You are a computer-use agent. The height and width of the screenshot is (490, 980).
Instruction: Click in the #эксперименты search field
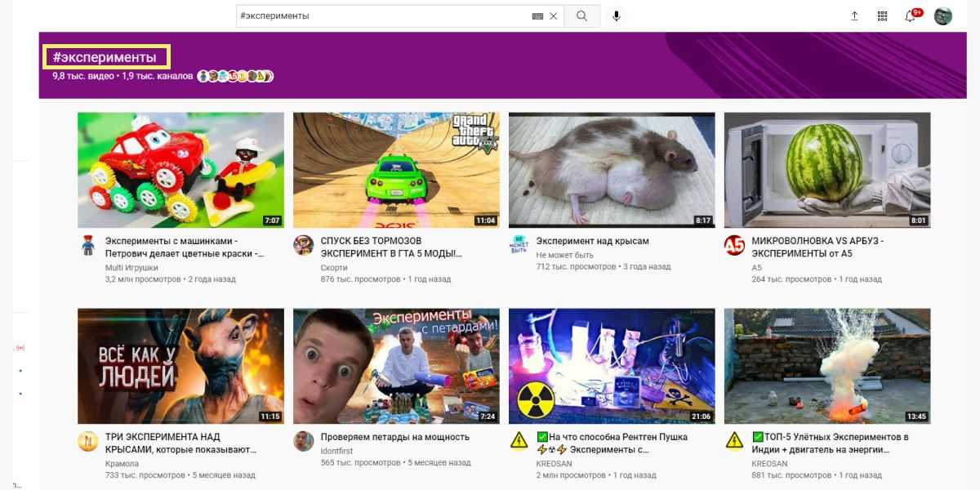click(382, 16)
